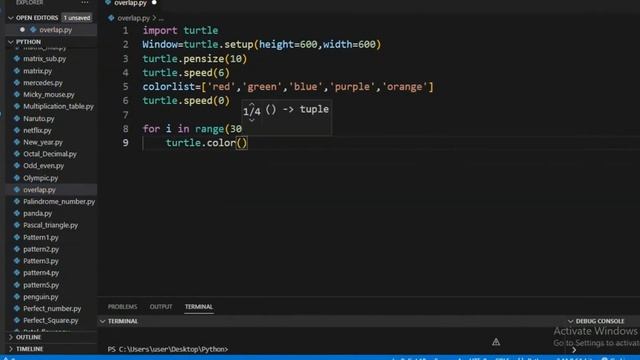Click unsaved dot on overlap.py tab

pos(154,2)
